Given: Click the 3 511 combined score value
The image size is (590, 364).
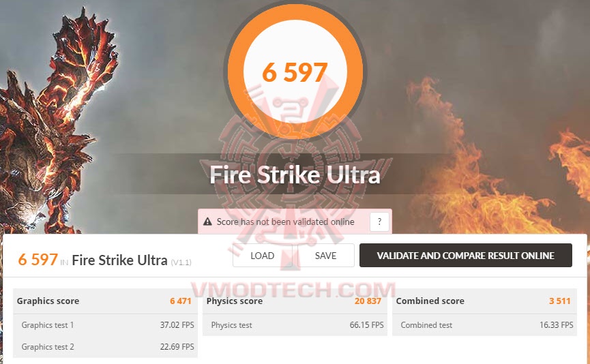Looking at the screenshot, I should click(559, 301).
